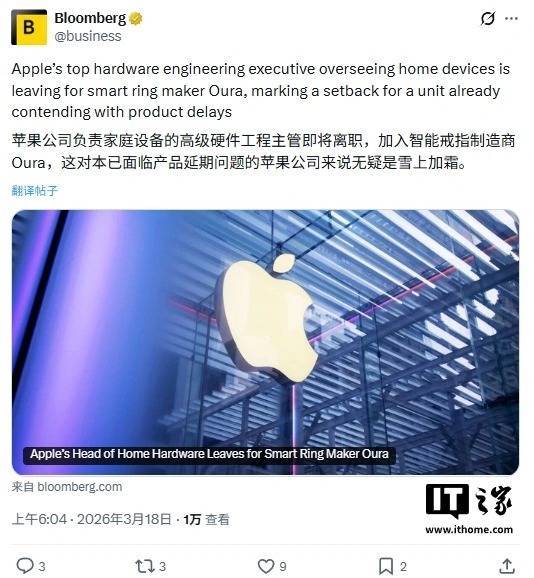Open the 来自 bloomberg.com source link
This screenshot has height=578, width=534.
[67, 487]
